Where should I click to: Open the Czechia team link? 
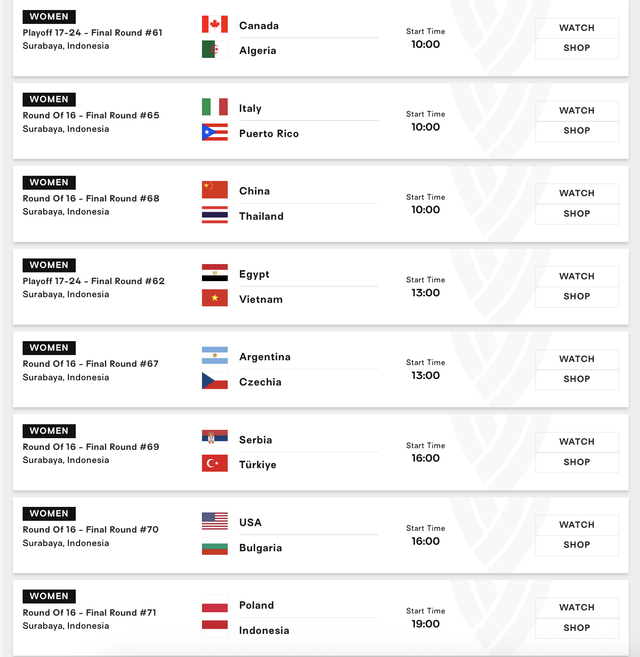coord(260,382)
